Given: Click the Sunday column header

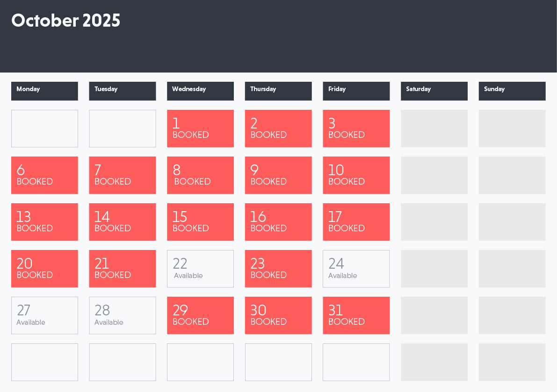Looking at the screenshot, I should coord(512,91).
